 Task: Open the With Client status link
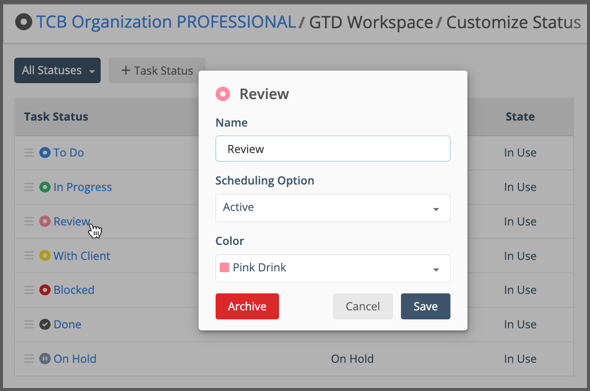[82, 256]
